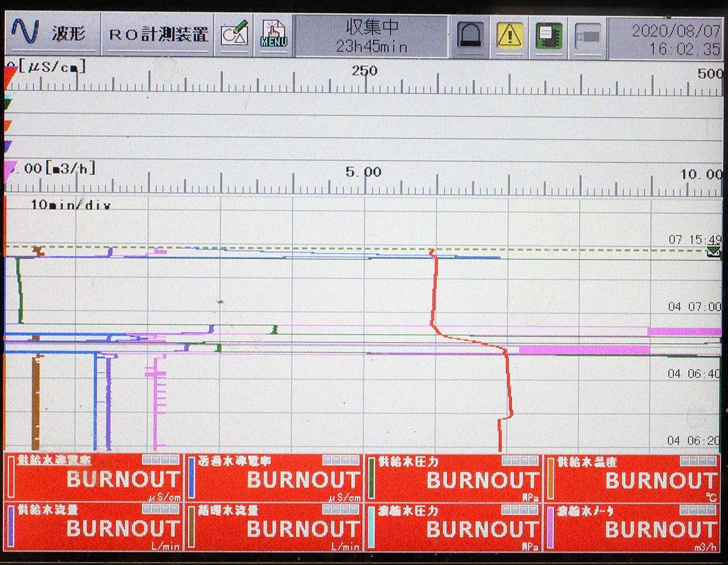This screenshot has width=728, height=565.
Task: Click the envelope marker at time-axis right edge
Action: click(x=713, y=252)
